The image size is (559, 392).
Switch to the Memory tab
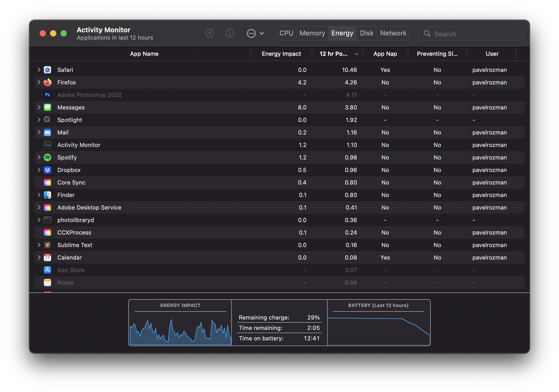pos(312,33)
